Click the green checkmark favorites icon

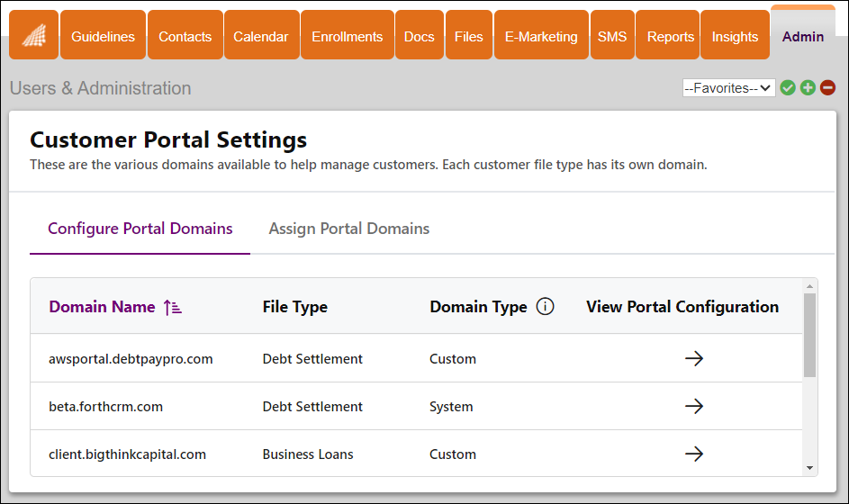[x=788, y=87]
